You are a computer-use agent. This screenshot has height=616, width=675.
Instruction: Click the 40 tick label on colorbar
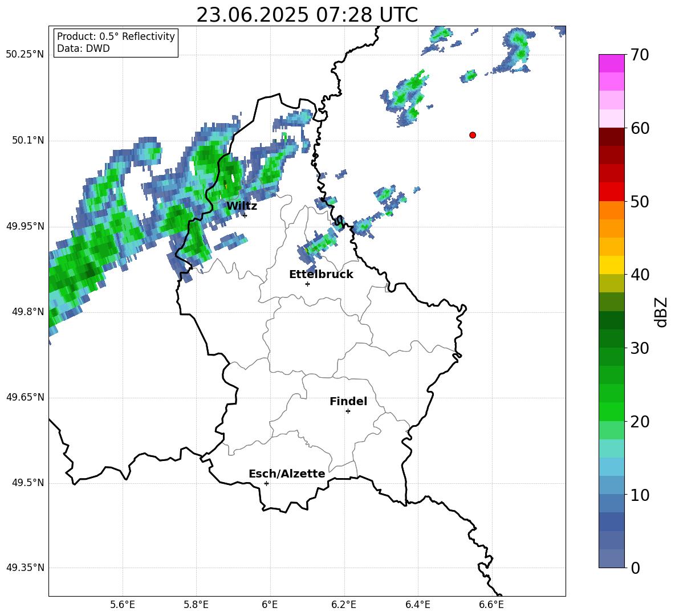coord(640,275)
